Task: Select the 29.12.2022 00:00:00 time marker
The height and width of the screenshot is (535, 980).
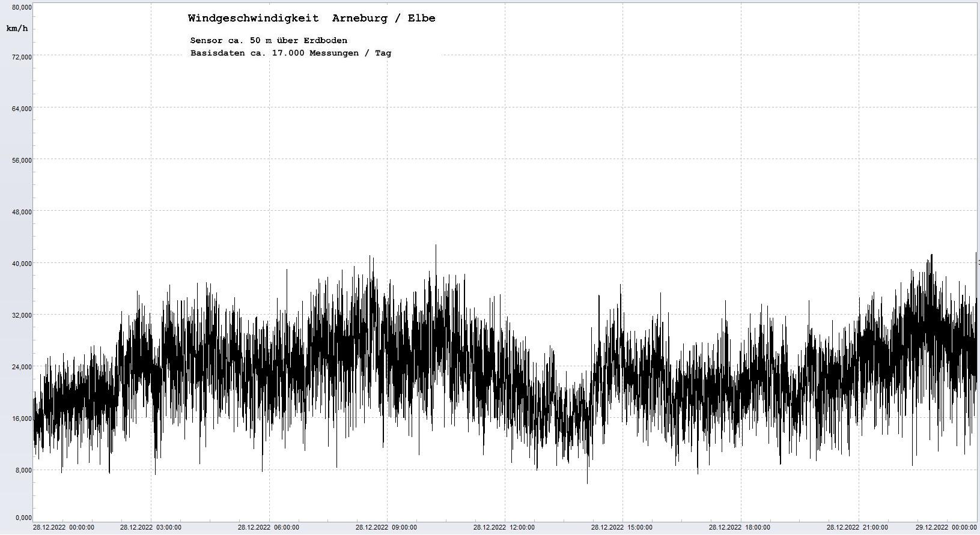Action: [x=946, y=528]
